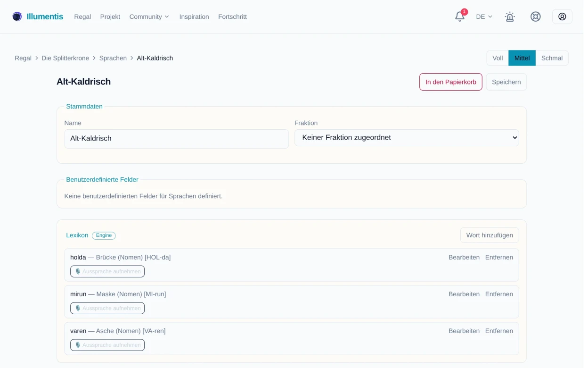Screen dimensions: 588x368
Task: Click the Speichern button
Action: [506, 82]
